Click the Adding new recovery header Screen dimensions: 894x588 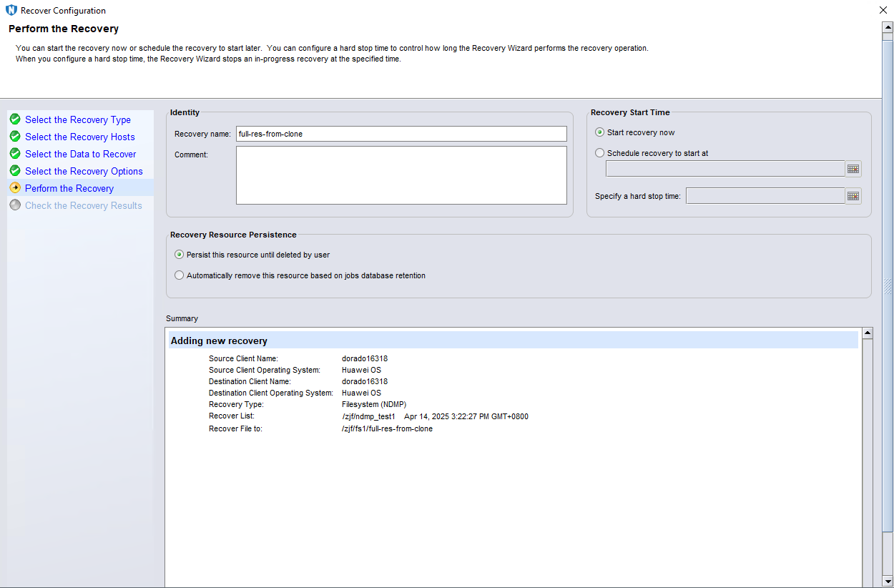coord(219,340)
